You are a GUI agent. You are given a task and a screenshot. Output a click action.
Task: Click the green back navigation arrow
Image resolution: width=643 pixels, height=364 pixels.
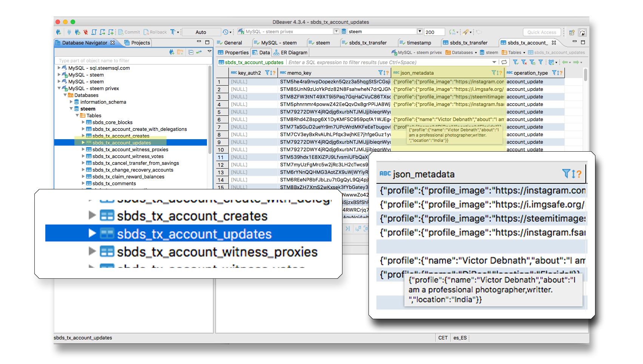coord(566,62)
